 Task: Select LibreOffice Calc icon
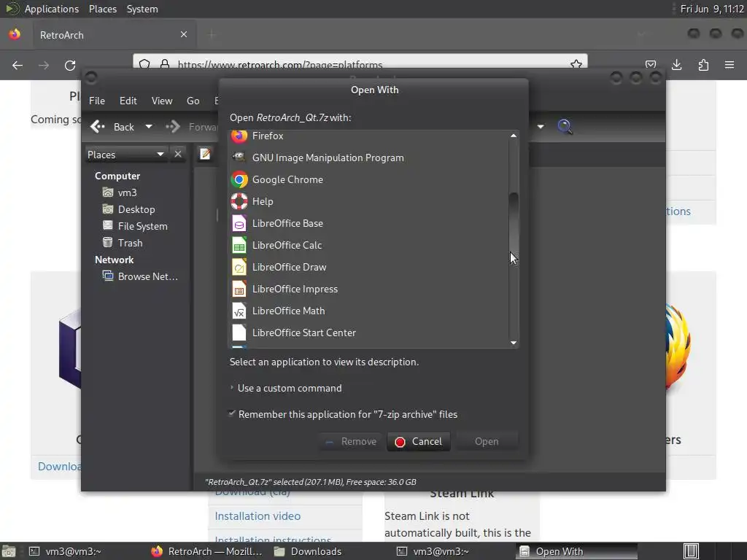[239, 245]
